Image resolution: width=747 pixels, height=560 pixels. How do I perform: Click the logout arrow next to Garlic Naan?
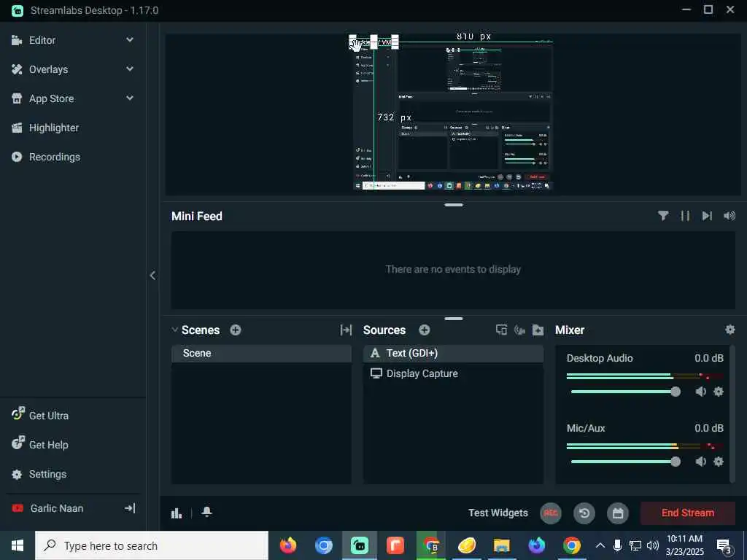(130, 508)
